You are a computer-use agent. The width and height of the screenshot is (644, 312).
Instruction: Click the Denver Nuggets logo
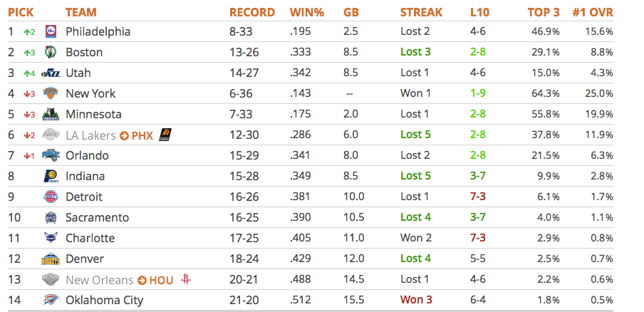[x=51, y=259]
